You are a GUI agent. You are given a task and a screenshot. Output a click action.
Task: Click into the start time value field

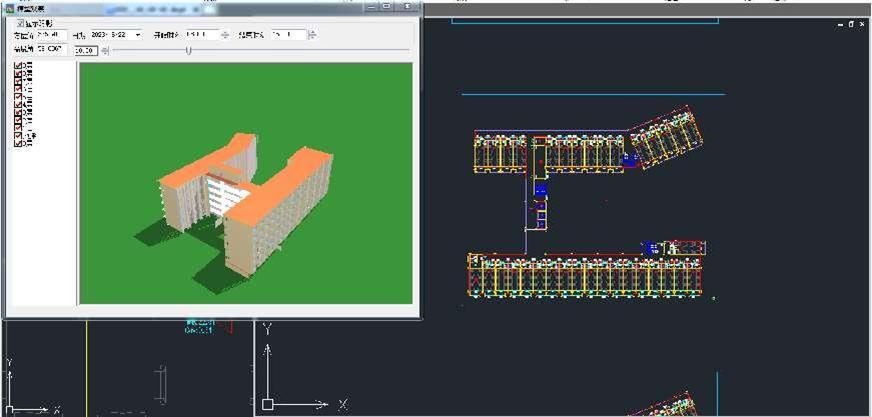tap(202, 35)
